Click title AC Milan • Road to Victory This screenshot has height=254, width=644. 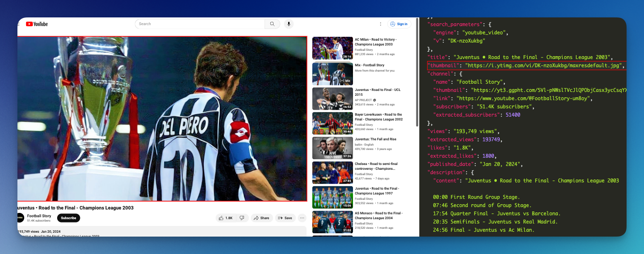(376, 42)
